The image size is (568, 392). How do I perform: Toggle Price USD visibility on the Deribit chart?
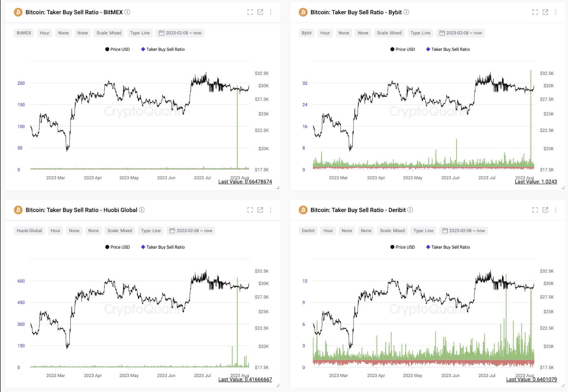(403, 247)
